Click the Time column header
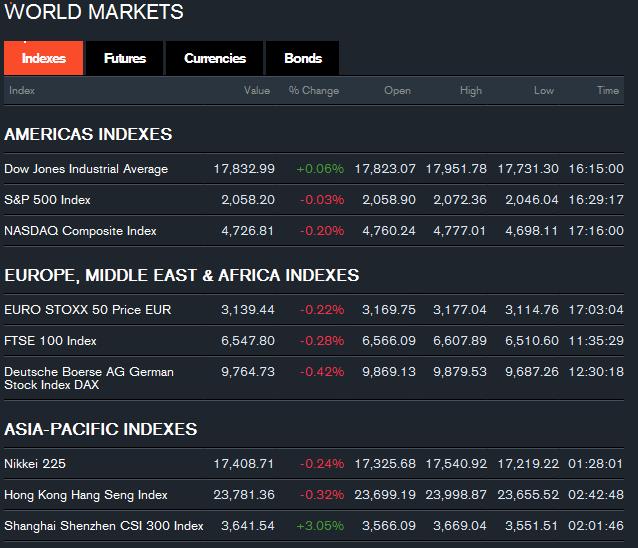The image size is (638, 548). pyautogui.click(x=608, y=90)
